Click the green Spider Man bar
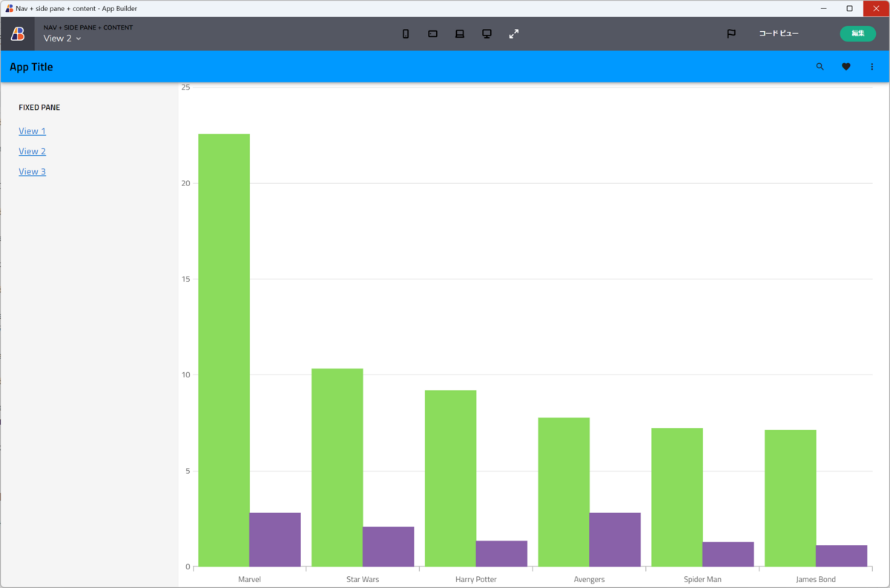The width and height of the screenshot is (890, 588). (677, 497)
